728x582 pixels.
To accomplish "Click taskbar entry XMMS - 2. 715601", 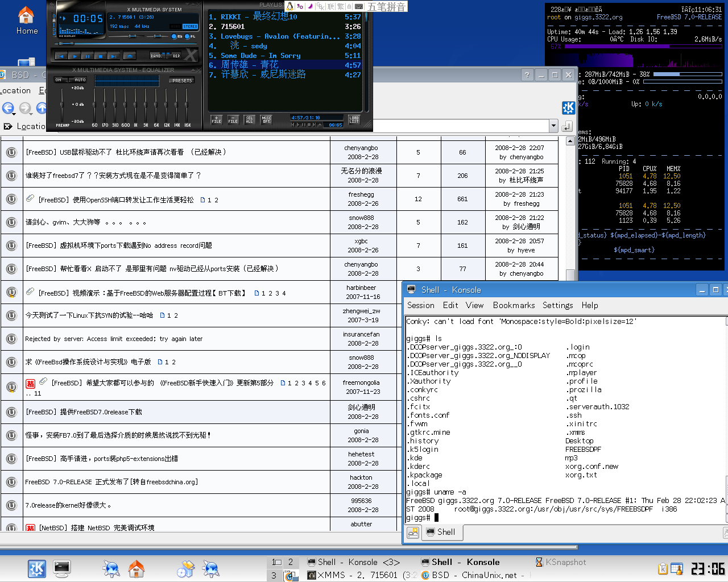I will pyautogui.click(x=361, y=575).
